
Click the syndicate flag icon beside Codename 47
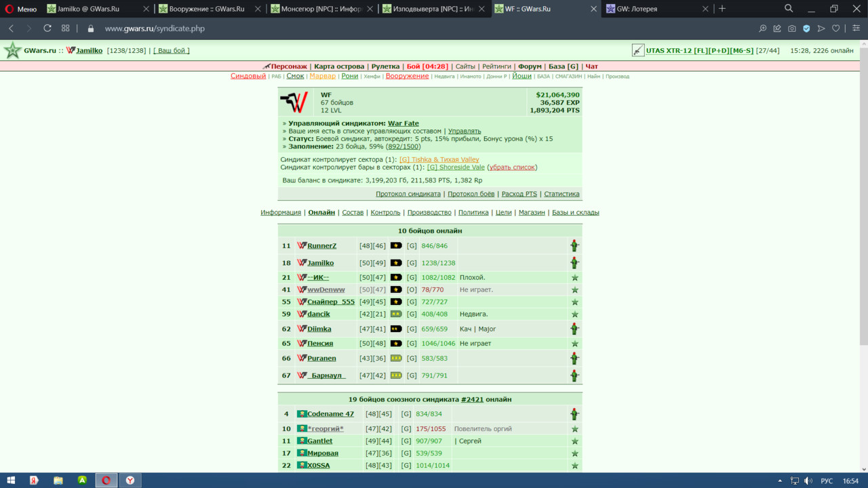click(x=302, y=413)
